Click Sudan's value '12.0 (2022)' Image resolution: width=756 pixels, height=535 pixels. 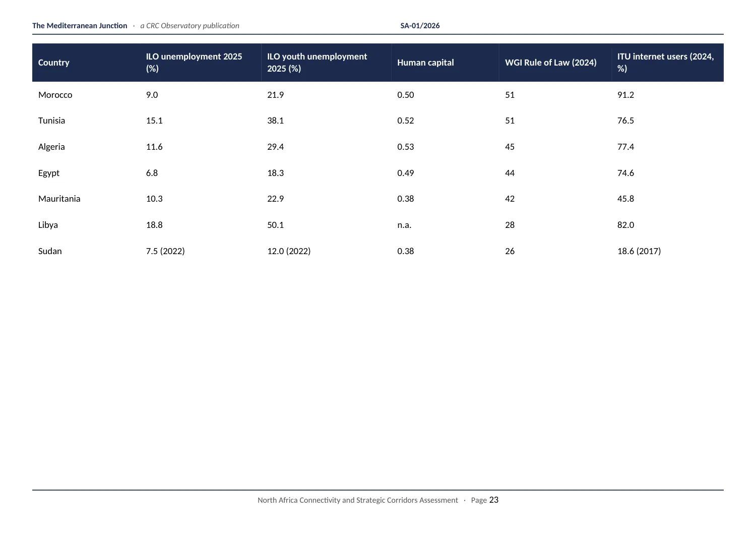pyautogui.click(x=289, y=251)
